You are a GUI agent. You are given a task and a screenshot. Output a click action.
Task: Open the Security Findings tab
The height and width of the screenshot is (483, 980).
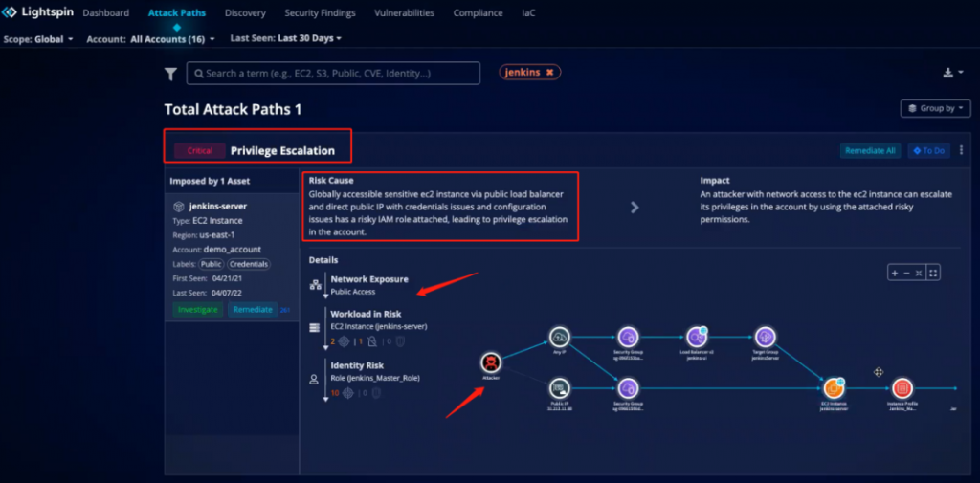click(x=320, y=12)
